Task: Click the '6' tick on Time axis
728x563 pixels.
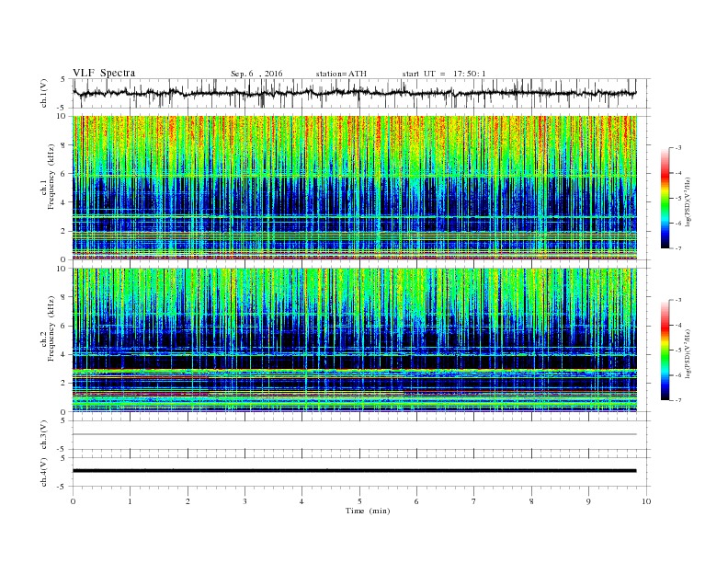Action: [x=416, y=501]
